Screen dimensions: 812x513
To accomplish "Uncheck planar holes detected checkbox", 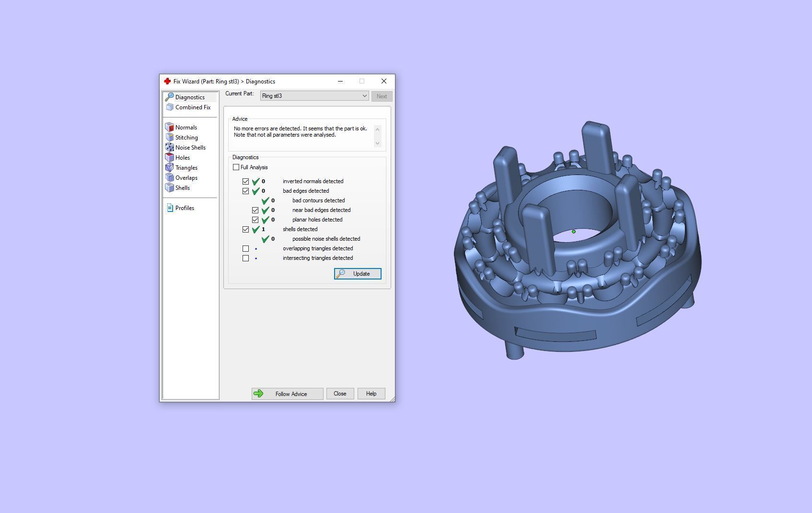I will pyautogui.click(x=255, y=220).
